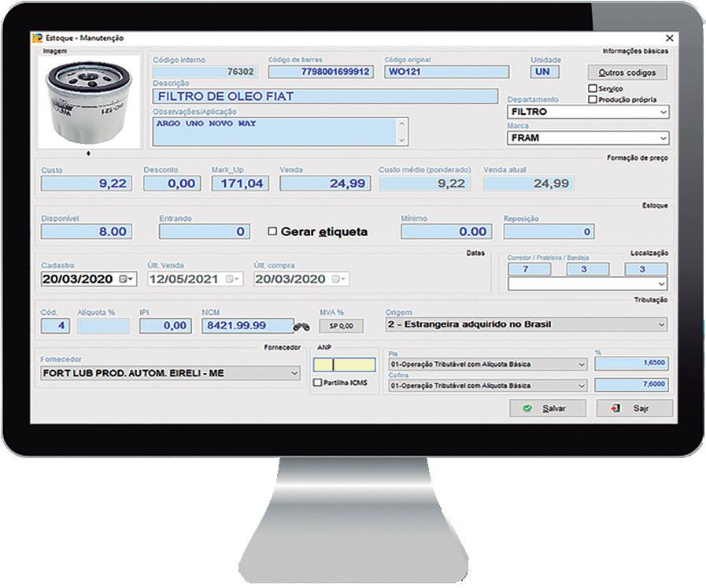Enable the Serviço checkbox

(593, 88)
